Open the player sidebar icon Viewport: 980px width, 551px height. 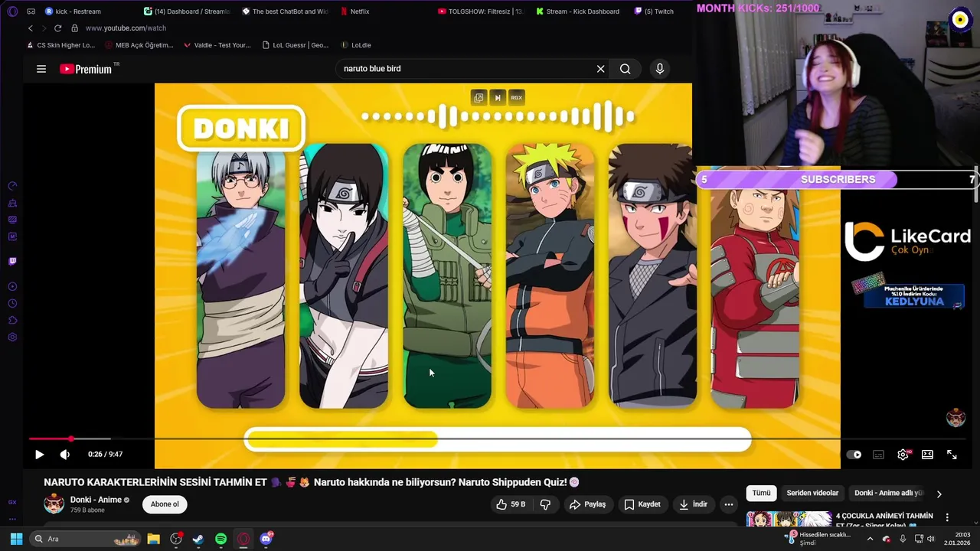click(12, 286)
